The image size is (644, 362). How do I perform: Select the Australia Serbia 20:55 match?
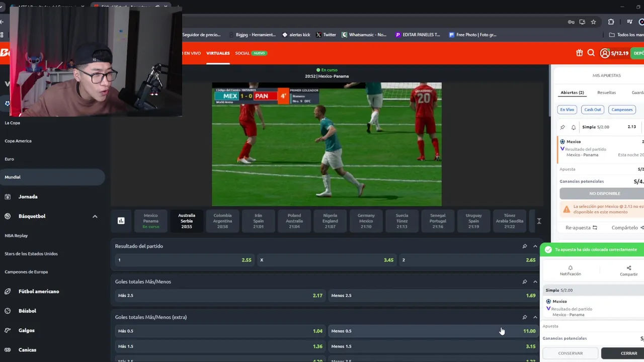(187, 221)
